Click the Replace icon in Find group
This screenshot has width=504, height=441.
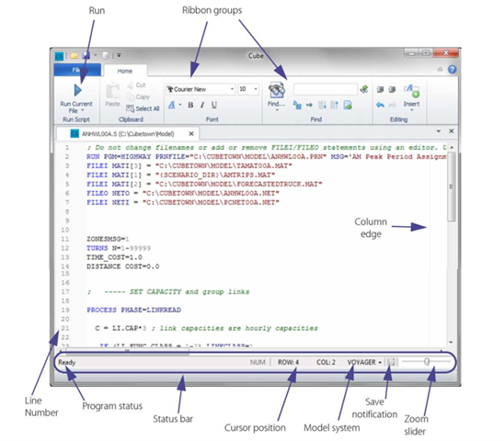coord(297,105)
